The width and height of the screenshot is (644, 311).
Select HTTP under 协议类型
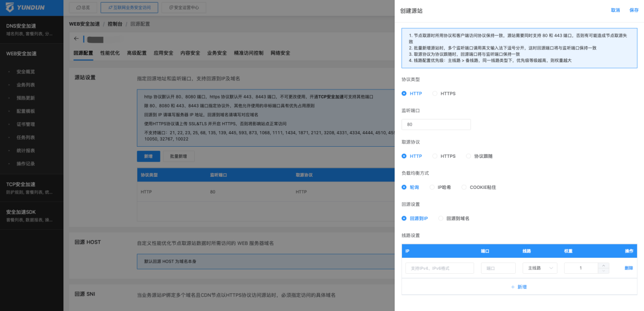pyautogui.click(x=412, y=93)
